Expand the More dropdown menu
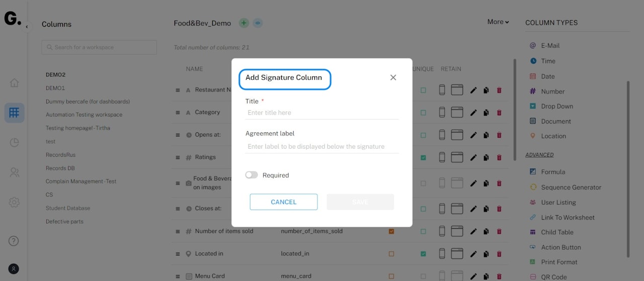Screen dimensions: 644x281 pyautogui.click(x=498, y=22)
